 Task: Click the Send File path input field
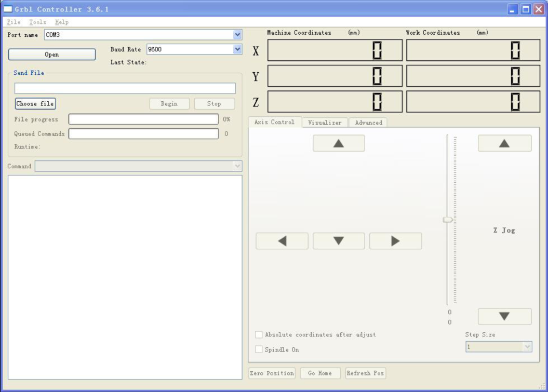(125, 88)
